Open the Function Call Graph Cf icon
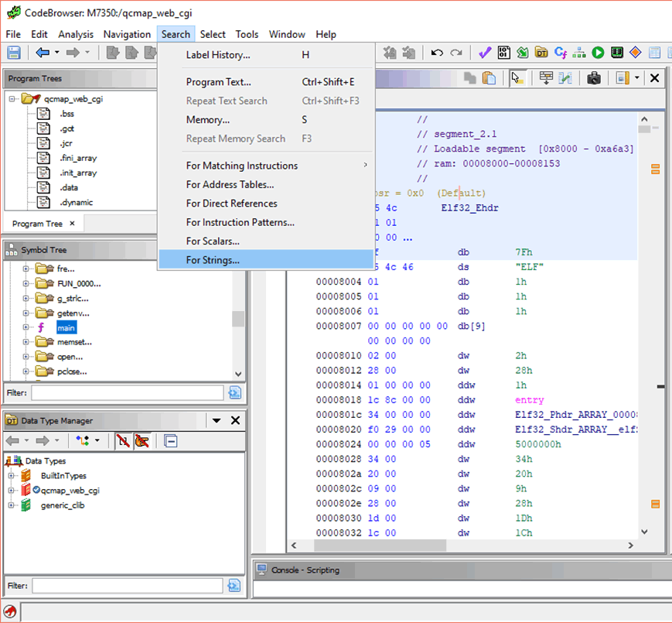This screenshot has height=623, width=672. [560, 53]
